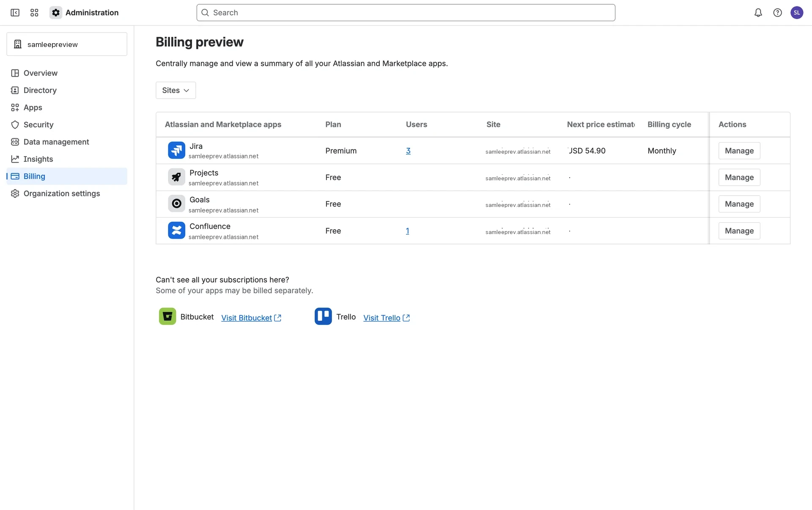The width and height of the screenshot is (812, 510).
Task: Click the Billing preview heading
Action: tap(200, 42)
